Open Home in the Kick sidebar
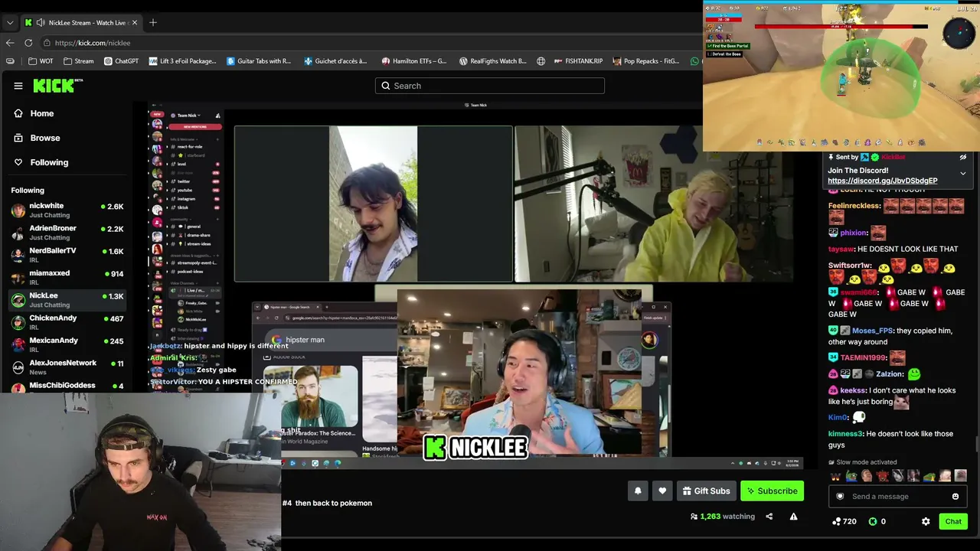Viewport: 980px width, 551px height. click(42, 113)
